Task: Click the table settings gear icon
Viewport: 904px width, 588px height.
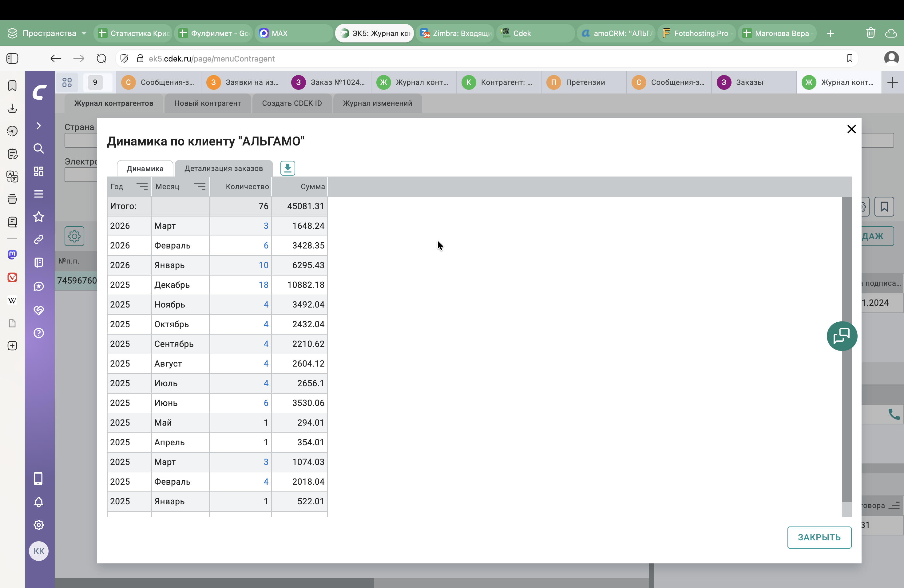Action: (x=74, y=236)
